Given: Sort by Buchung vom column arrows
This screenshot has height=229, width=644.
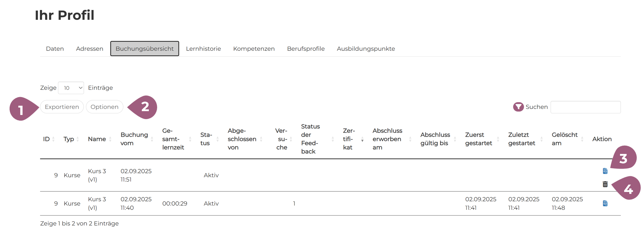Looking at the screenshot, I should point(152,139).
